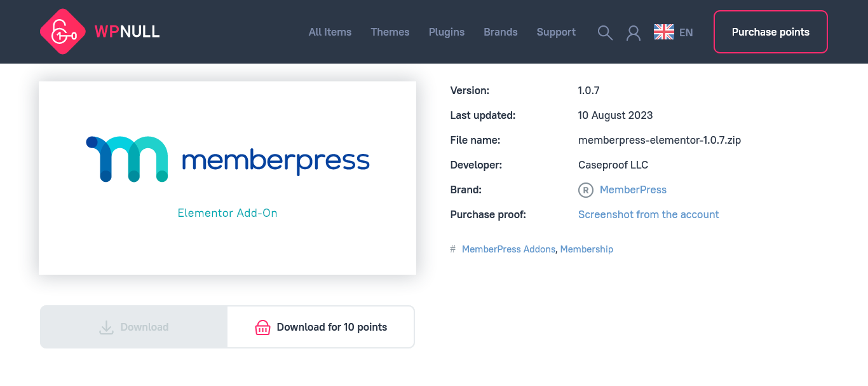Click the memberpress Elementor Add-On image
Screen dimensions: 868x386
point(227,178)
